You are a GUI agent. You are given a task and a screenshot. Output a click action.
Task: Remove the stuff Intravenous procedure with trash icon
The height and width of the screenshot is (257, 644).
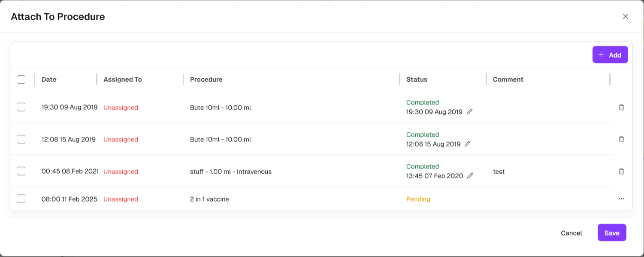pos(621,171)
